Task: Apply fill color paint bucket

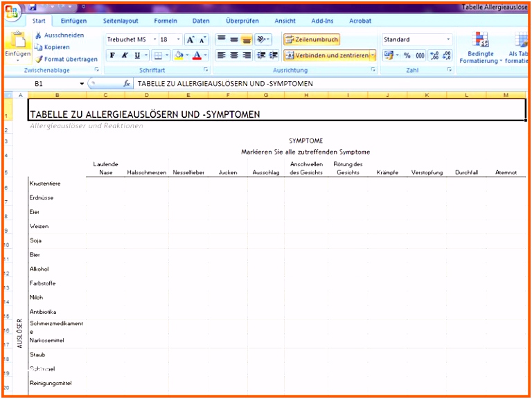Action: pyautogui.click(x=179, y=55)
